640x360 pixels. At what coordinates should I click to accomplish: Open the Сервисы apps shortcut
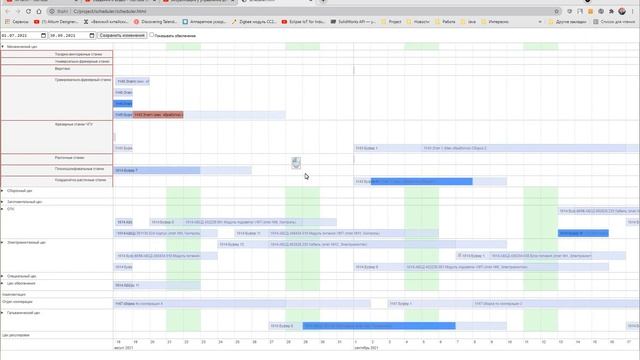coord(17,22)
